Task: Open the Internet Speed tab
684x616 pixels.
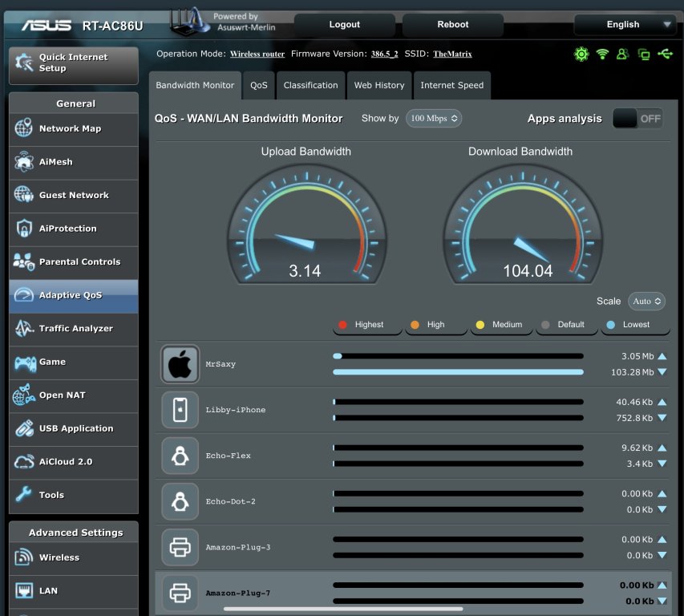Action: [x=451, y=85]
